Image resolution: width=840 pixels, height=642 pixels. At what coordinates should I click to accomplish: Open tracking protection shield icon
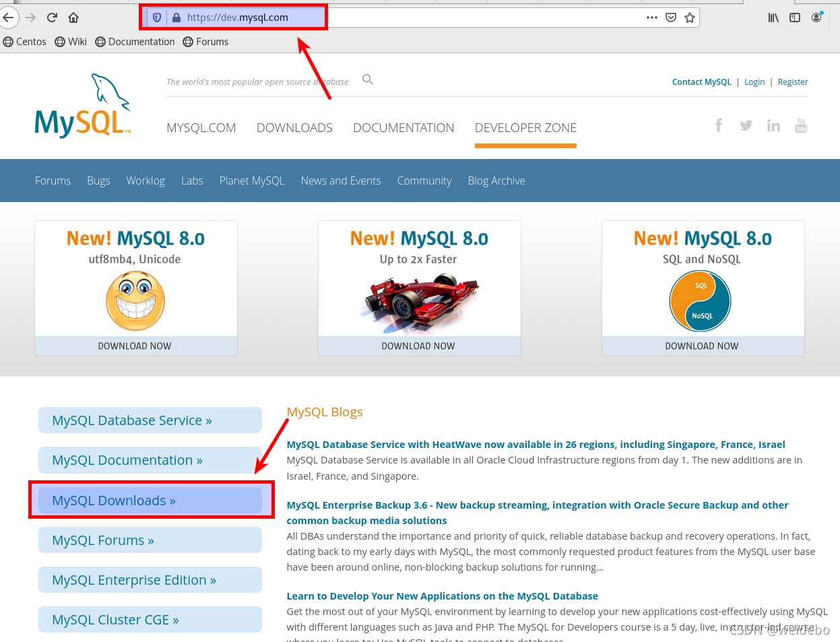coord(157,18)
